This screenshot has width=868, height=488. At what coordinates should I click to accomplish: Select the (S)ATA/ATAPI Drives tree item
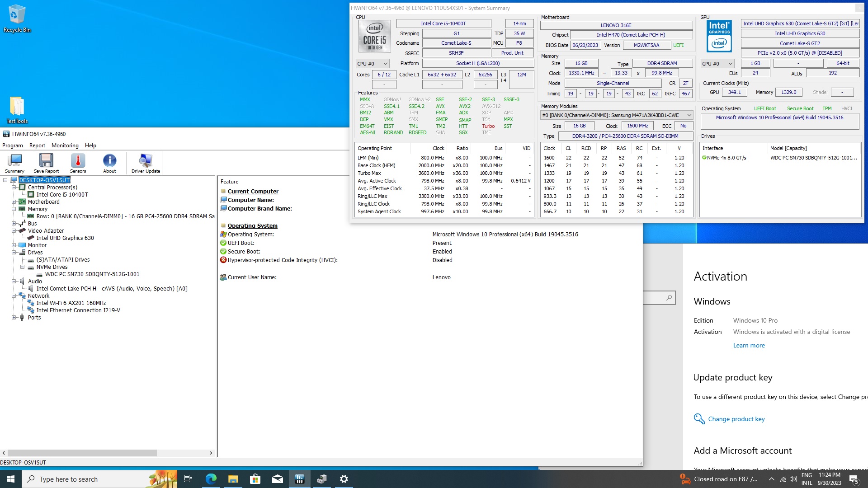(x=63, y=260)
